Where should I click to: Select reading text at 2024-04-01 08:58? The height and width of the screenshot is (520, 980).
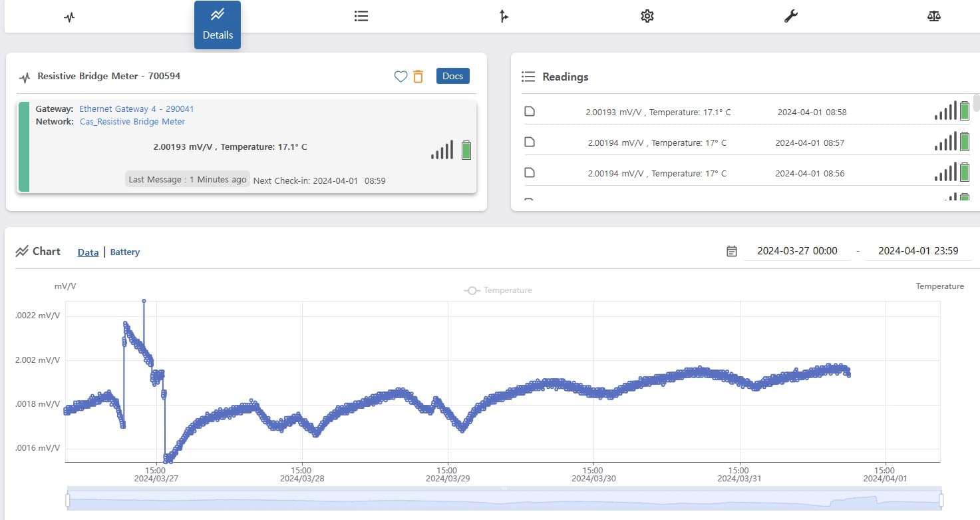[x=658, y=113]
